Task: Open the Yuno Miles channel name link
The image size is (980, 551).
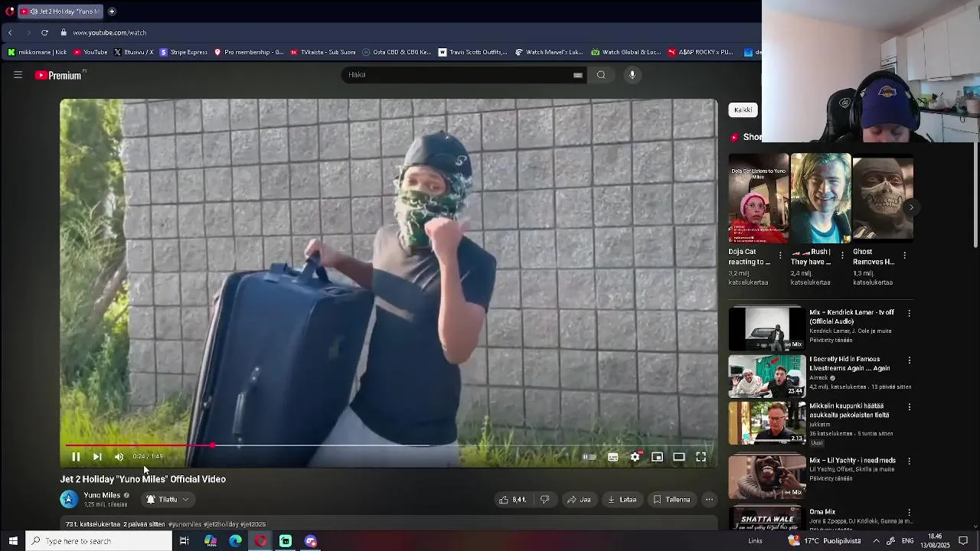Action: click(x=102, y=495)
